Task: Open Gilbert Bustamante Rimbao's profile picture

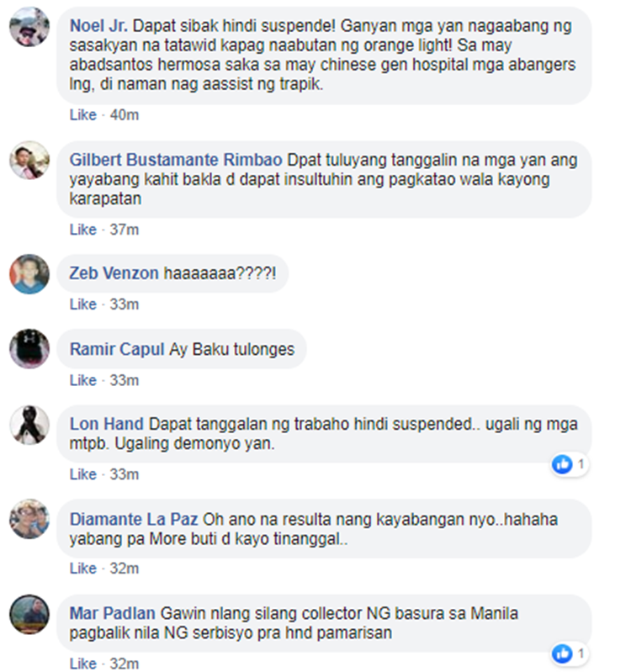Action: tap(29, 161)
